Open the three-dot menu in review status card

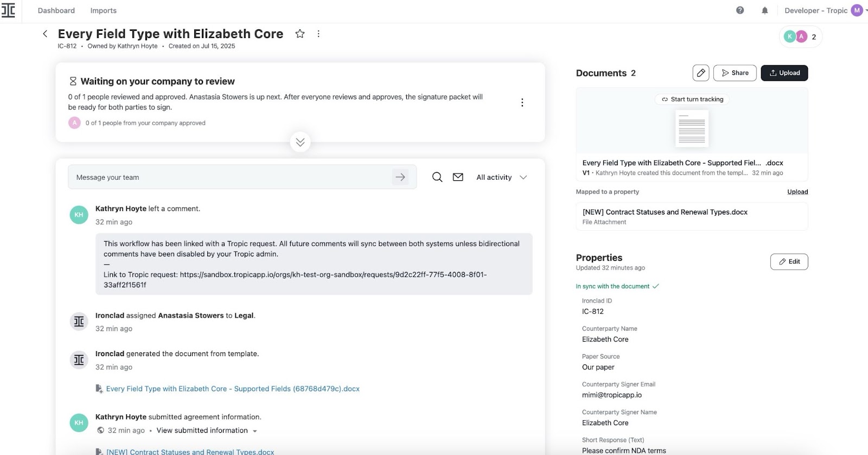522,103
